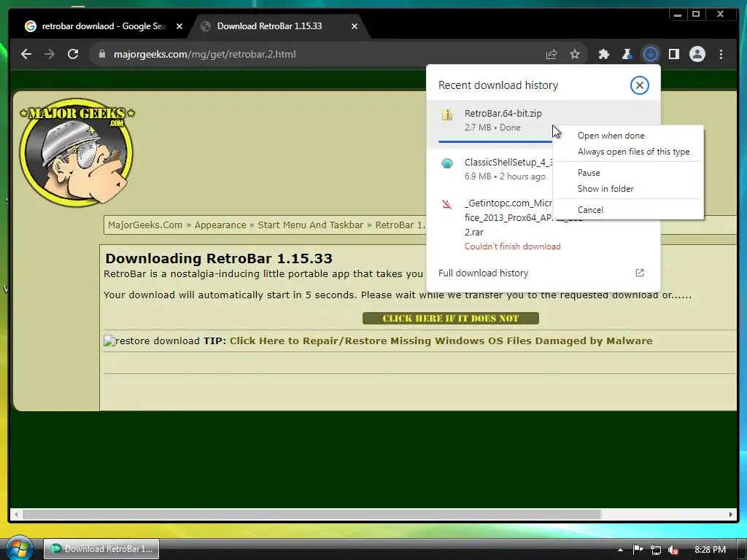This screenshot has width=747, height=560.
Task: Show hidden system tray icons
Action: pos(620,550)
